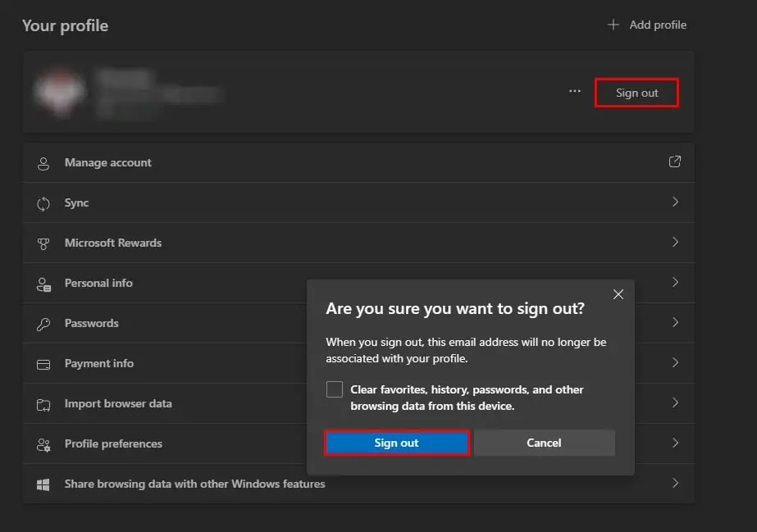
Task: Expand the Import browser data chevron
Action: [x=675, y=402]
